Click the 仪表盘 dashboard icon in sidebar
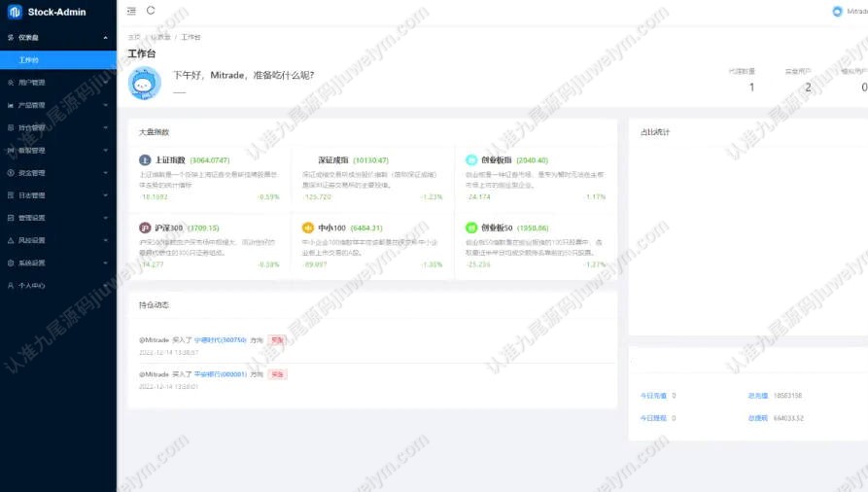 11,38
